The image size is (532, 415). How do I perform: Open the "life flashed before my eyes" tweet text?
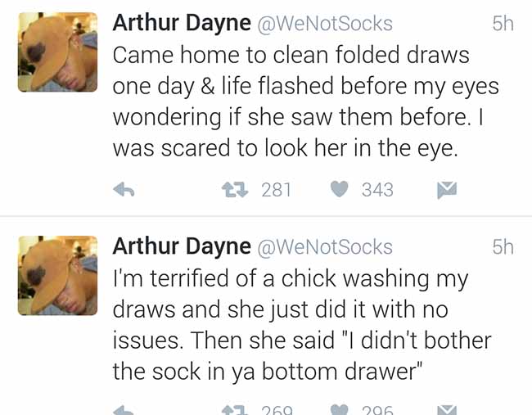(x=306, y=101)
